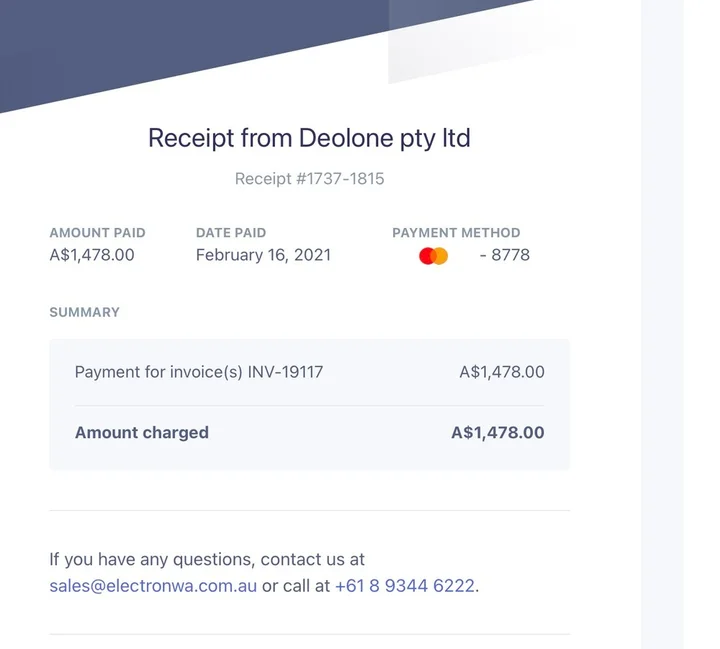The width and height of the screenshot is (720, 649).
Task: Click the "If you have any questions" text
Action: pos(207,560)
